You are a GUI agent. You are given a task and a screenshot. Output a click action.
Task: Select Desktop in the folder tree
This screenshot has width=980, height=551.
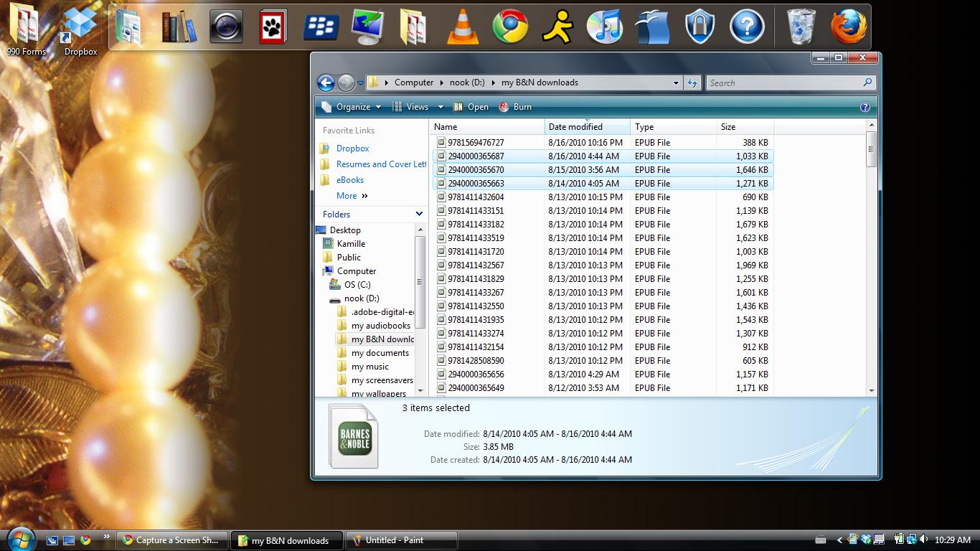pos(345,230)
